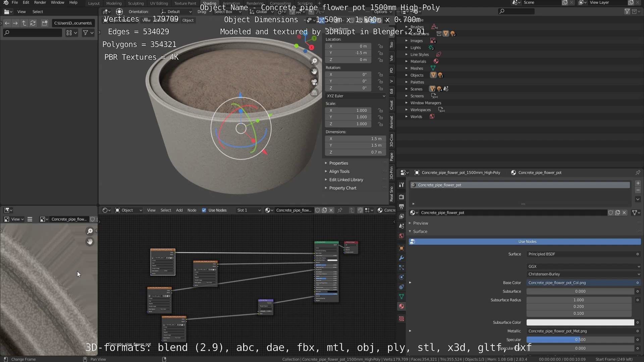Click the Principled BSDF surface shader field

[x=584, y=254]
